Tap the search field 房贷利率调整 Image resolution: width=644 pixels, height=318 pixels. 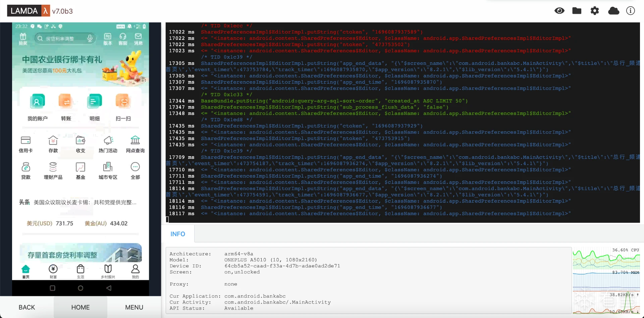65,39
